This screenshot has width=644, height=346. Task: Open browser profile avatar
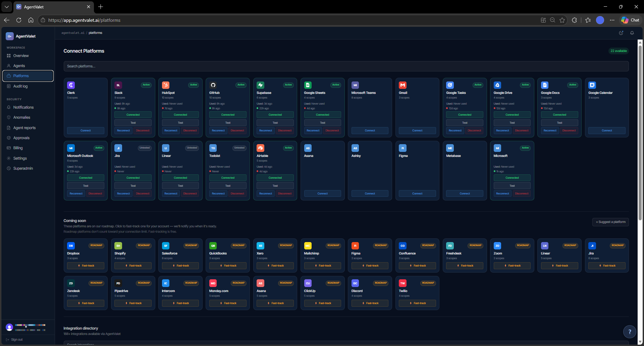(x=600, y=20)
